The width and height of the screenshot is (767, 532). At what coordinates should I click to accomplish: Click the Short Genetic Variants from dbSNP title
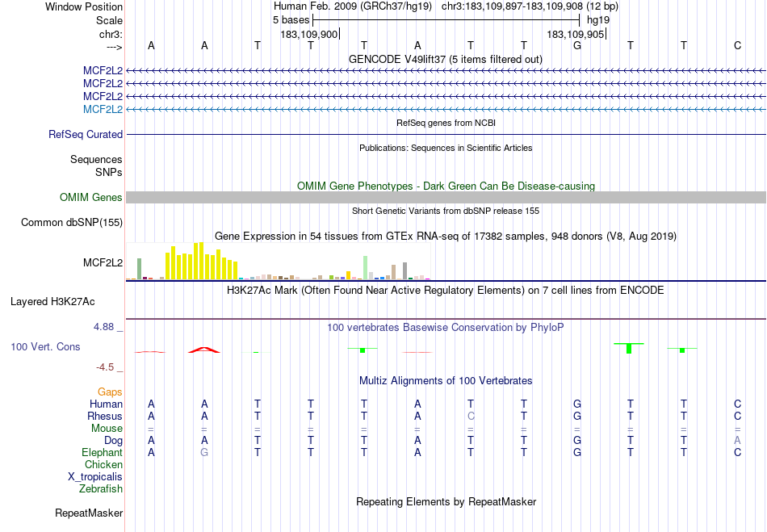point(446,211)
